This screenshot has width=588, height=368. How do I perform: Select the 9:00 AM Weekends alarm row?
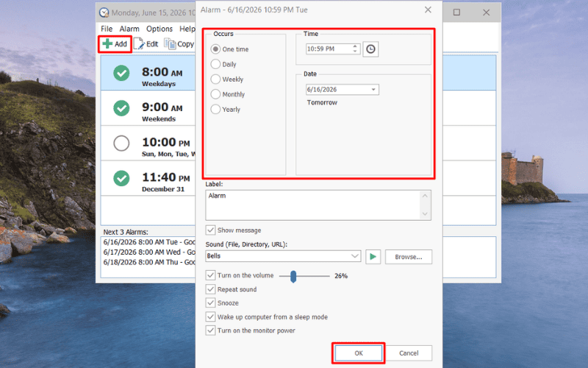pyautogui.click(x=148, y=108)
